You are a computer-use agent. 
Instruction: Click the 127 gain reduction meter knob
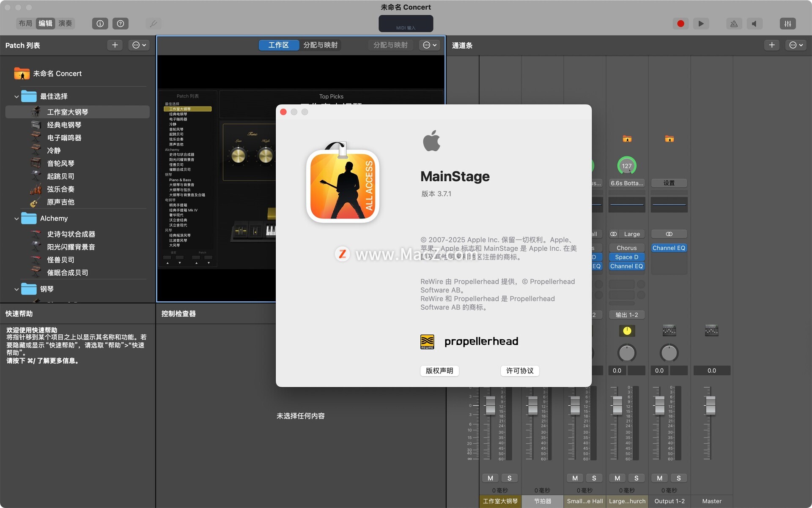(627, 166)
